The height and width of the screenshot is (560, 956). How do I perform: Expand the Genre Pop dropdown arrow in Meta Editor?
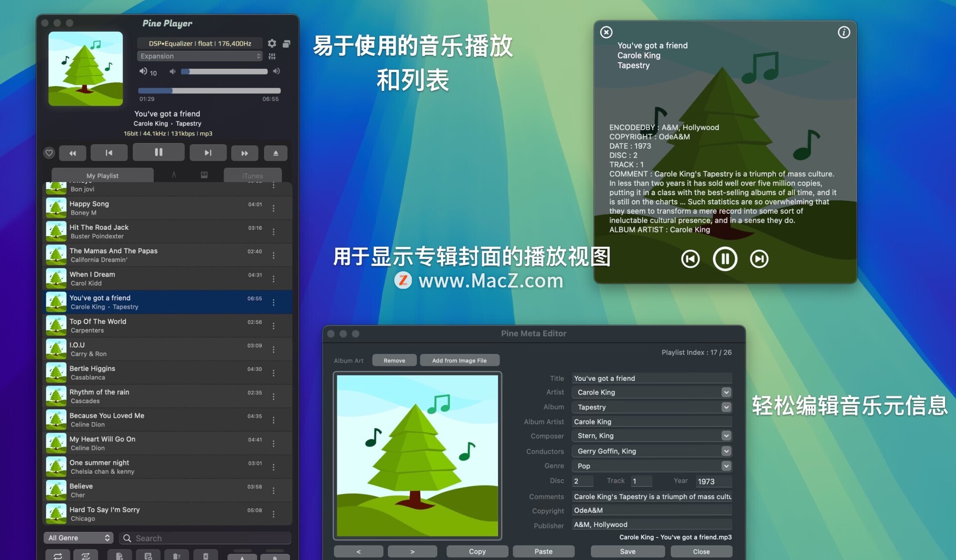[726, 466]
